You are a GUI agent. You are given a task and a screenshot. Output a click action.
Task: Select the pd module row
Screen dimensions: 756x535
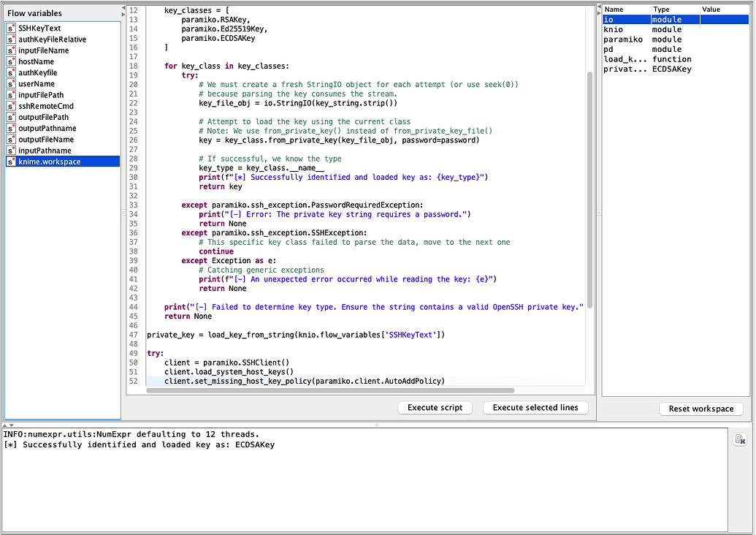(x=676, y=49)
